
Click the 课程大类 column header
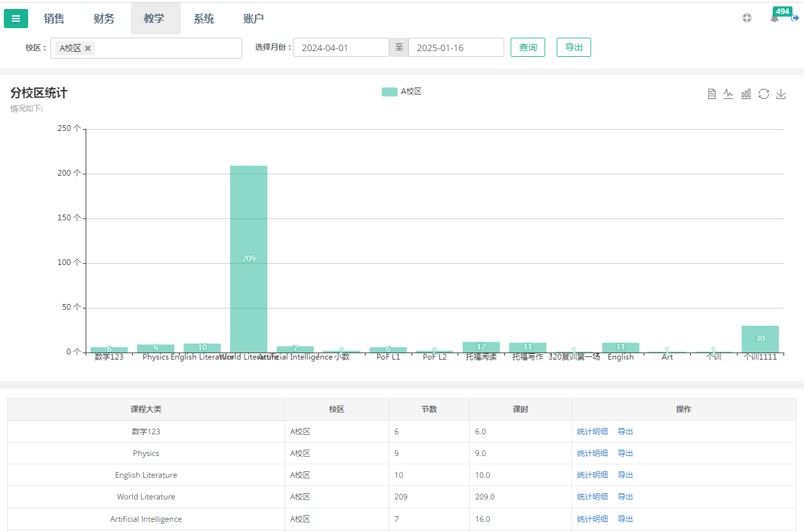click(146, 409)
